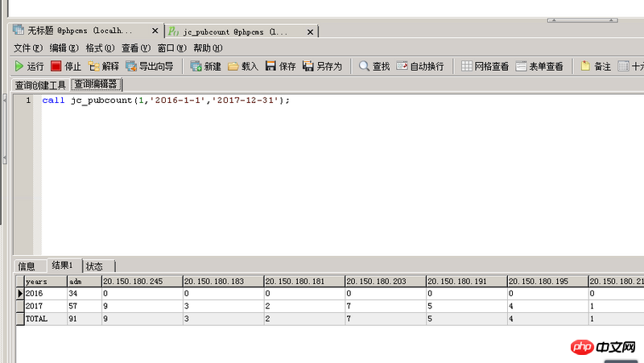
Task: Switch to form view 表单查看
Action: [539, 66]
